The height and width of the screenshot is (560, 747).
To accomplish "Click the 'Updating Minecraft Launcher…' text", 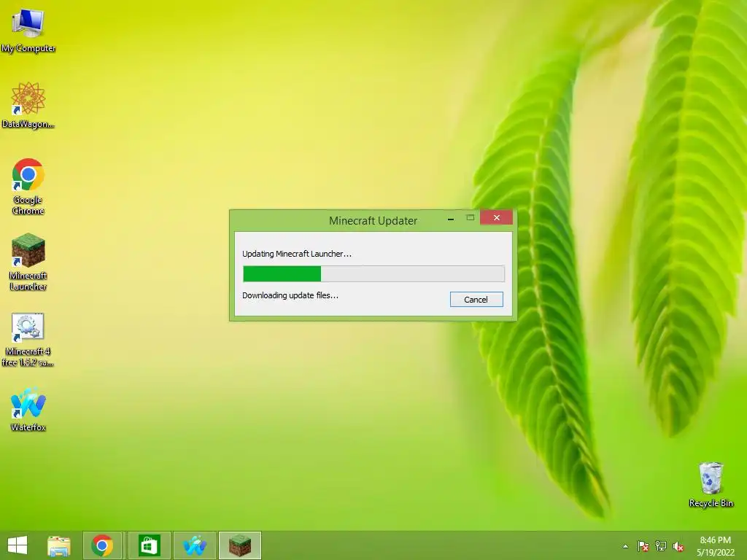I will click(x=297, y=254).
